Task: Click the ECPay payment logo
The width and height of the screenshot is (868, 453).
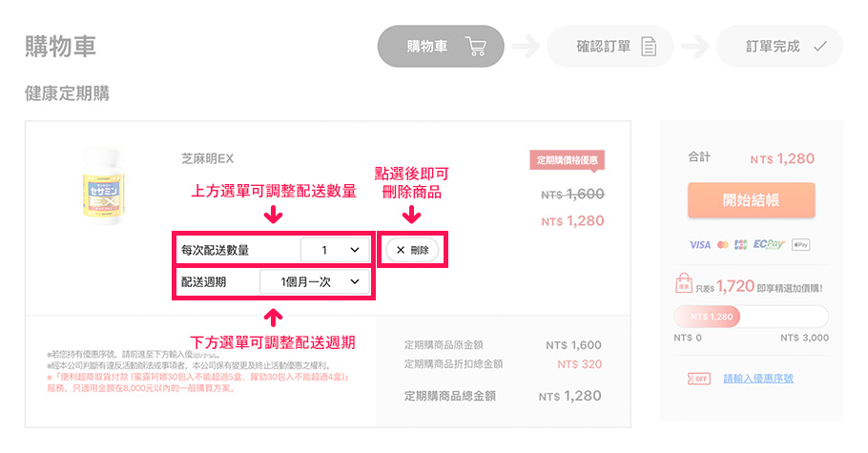Action: tap(767, 245)
